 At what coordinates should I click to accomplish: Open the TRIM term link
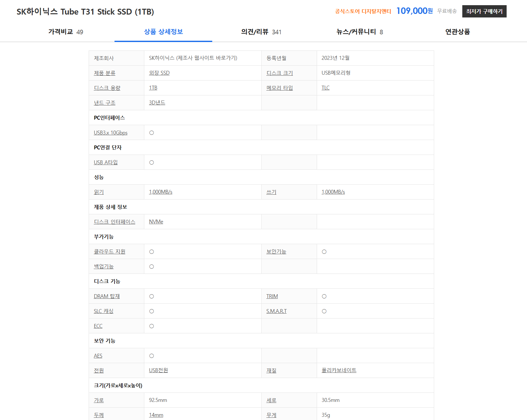pyautogui.click(x=272, y=296)
